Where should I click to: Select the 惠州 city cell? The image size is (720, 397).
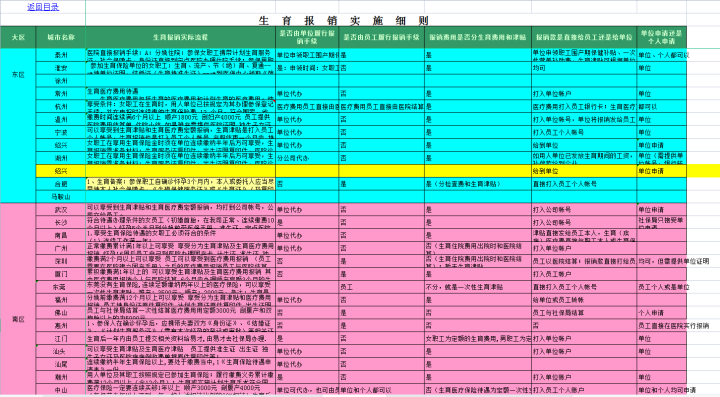click(61, 325)
